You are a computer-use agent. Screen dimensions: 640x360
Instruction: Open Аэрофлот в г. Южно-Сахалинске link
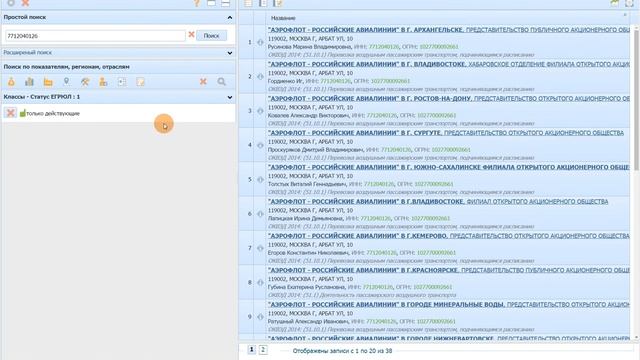click(449, 167)
